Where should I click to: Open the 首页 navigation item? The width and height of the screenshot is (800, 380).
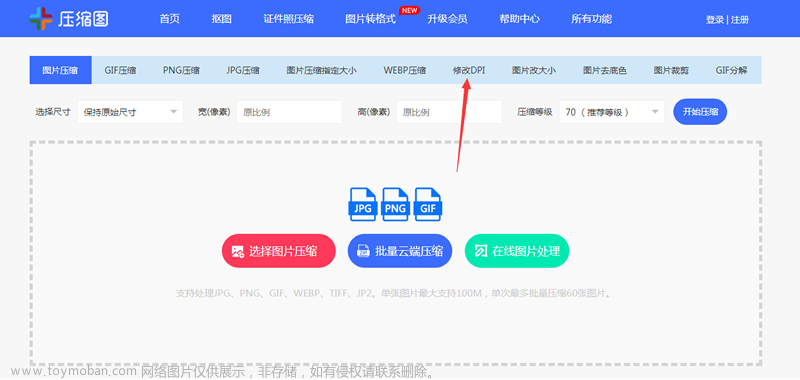pos(169,19)
